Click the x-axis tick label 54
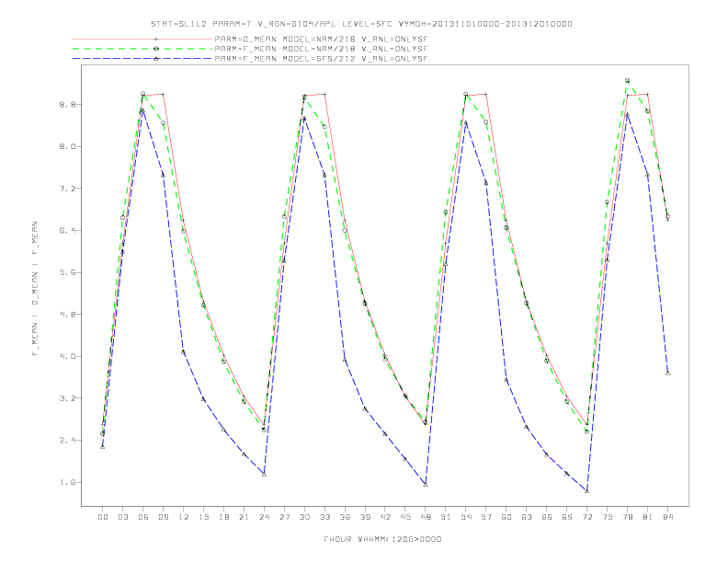Screen dimensions: 728x563 point(466,517)
